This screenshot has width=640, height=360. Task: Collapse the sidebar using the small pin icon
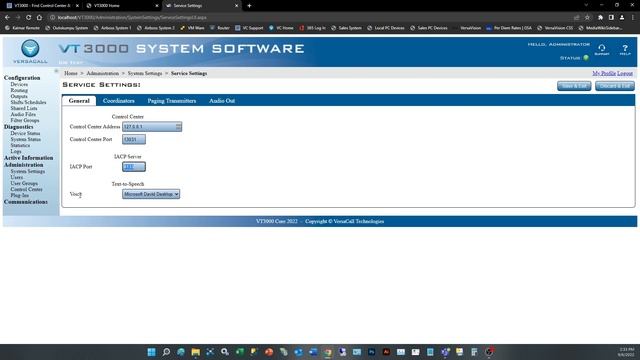pyautogui.click(x=56, y=71)
